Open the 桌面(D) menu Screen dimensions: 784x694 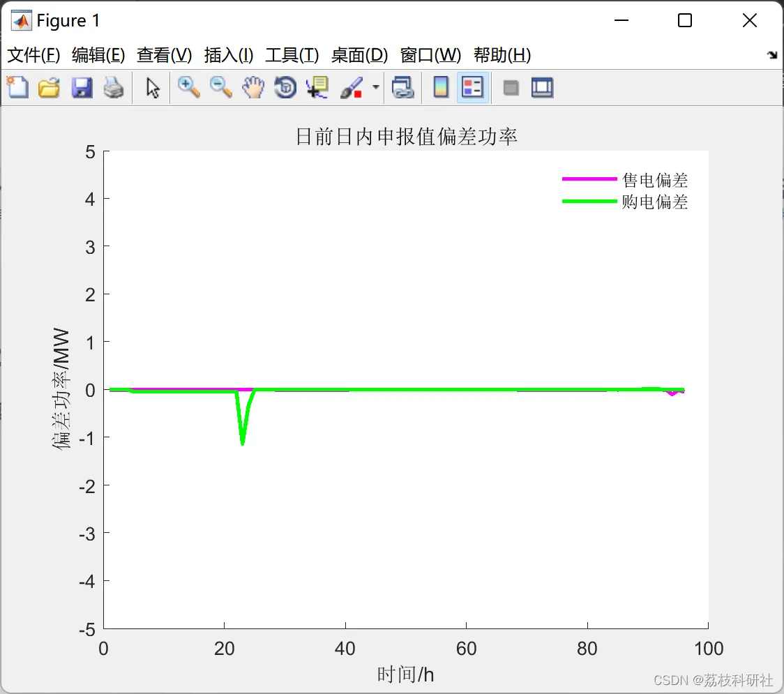coord(359,54)
